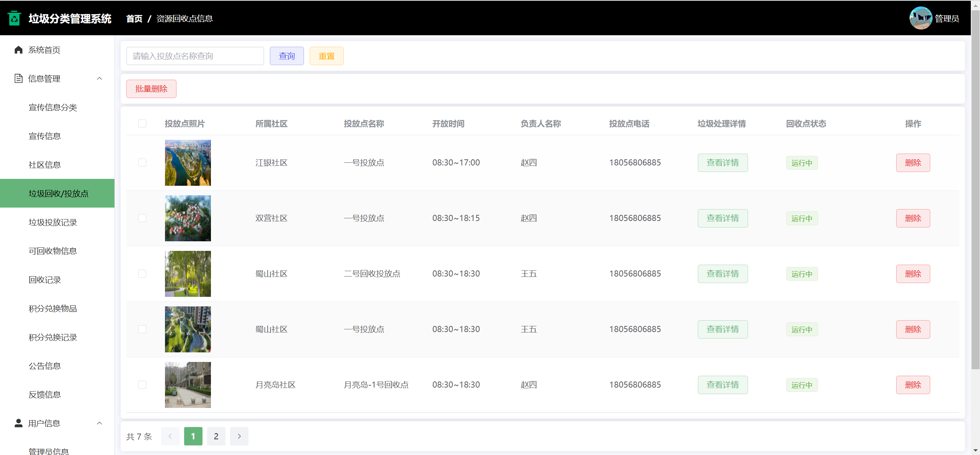Check the 月亮岛社区 row checkbox
Screen dimensions: 980x455
(142, 385)
